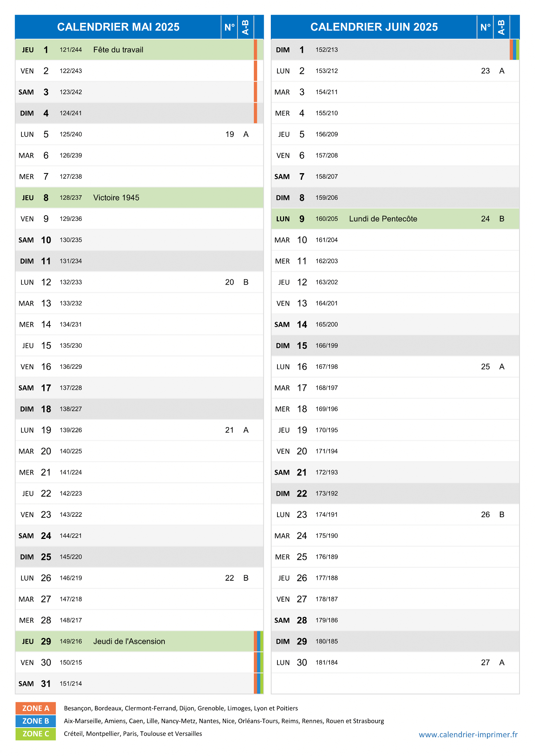Open the www.calendrier-imprimer.fr link
535x756 pixels.
(x=468, y=735)
